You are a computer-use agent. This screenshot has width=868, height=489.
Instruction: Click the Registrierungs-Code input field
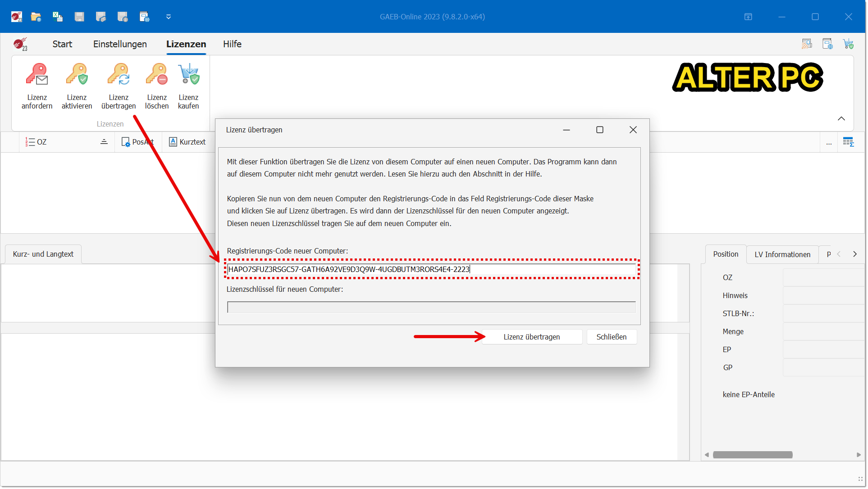coord(431,270)
